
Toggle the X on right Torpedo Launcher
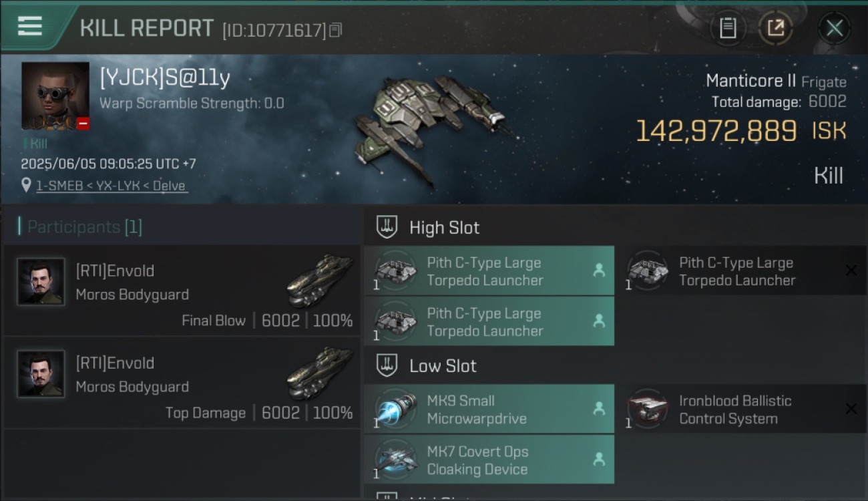[x=851, y=271]
